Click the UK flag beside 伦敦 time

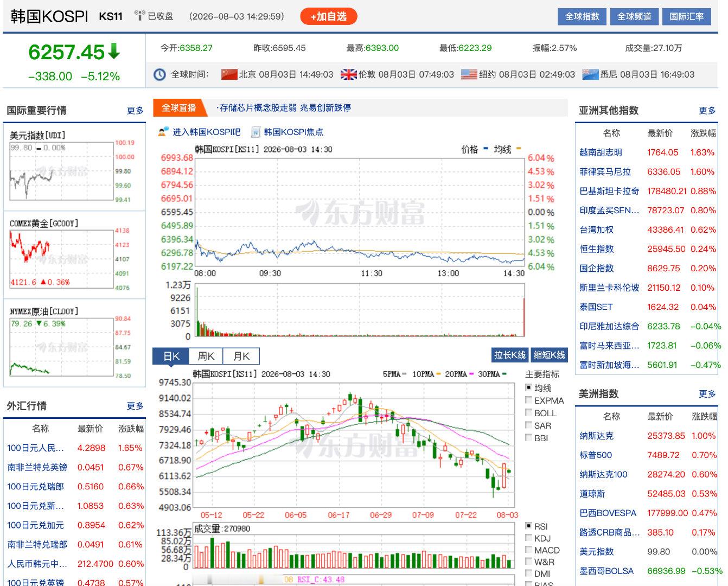point(348,74)
